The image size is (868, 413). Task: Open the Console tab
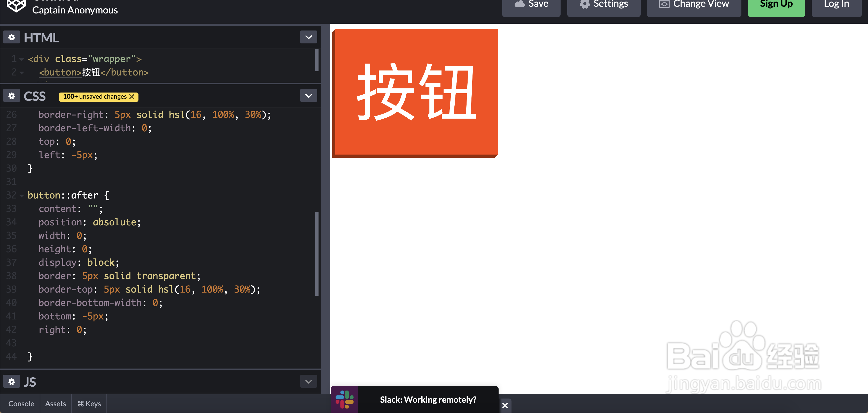[21, 403]
